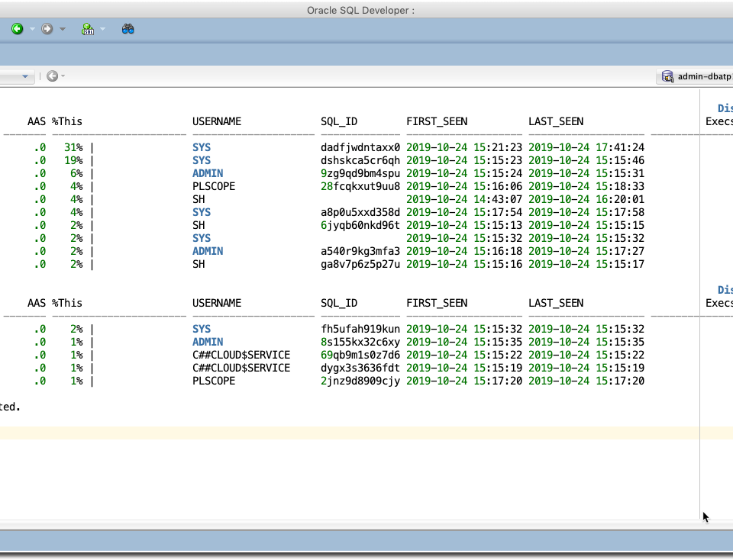
Task: Click C##CLOUD$SERVICE on dygx3s3636fdt row
Action: tap(241, 368)
